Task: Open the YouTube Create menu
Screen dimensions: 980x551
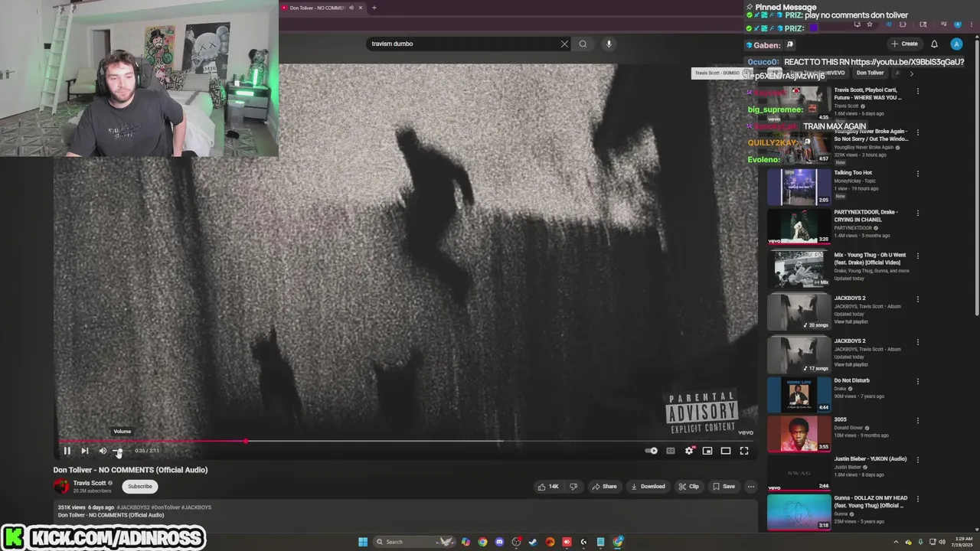Action: 904,44
